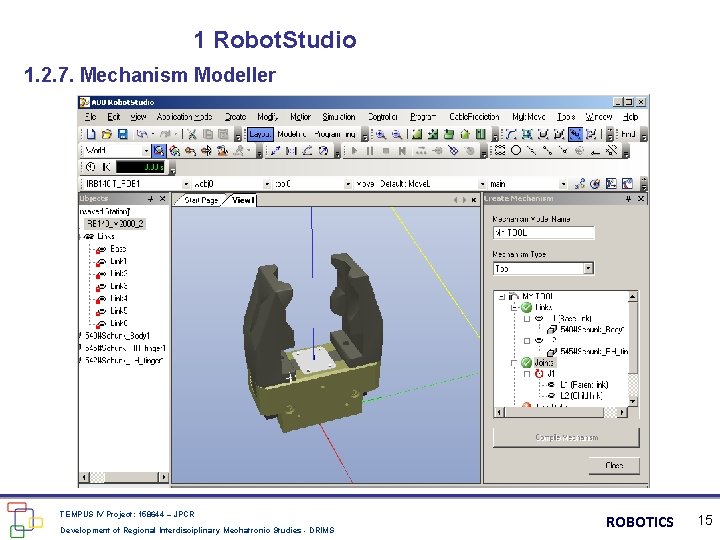Click the Close button in Create Mechanism
The height and width of the screenshot is (540, 720).
tap(614, 466)
